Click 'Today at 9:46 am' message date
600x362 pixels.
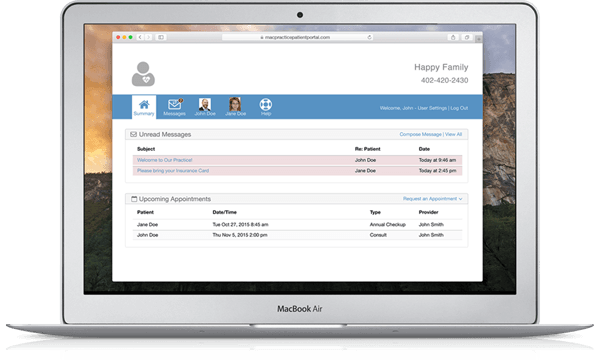pyautogui.click(x=437, y=160)
